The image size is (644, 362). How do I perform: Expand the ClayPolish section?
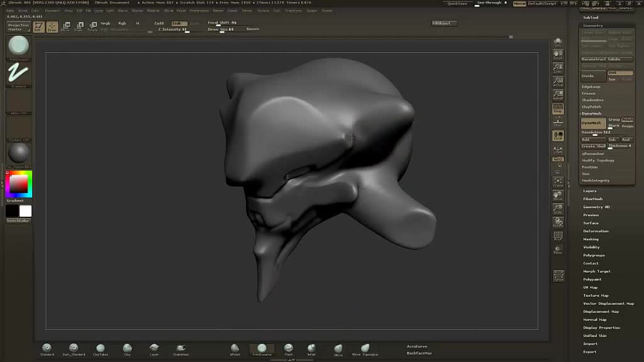click(x=591, y=107)
